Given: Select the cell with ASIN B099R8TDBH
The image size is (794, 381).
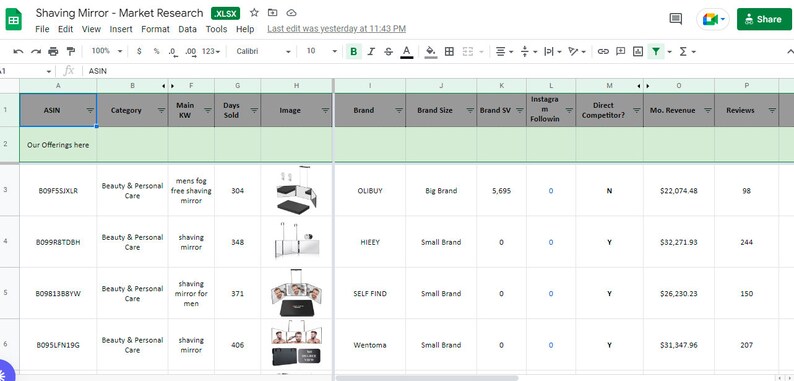Looking at the screenshot, I should point(58,242).
